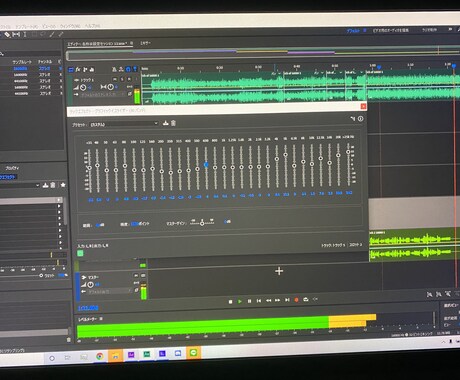Show the Inputs/Outputs track controls

71,70
